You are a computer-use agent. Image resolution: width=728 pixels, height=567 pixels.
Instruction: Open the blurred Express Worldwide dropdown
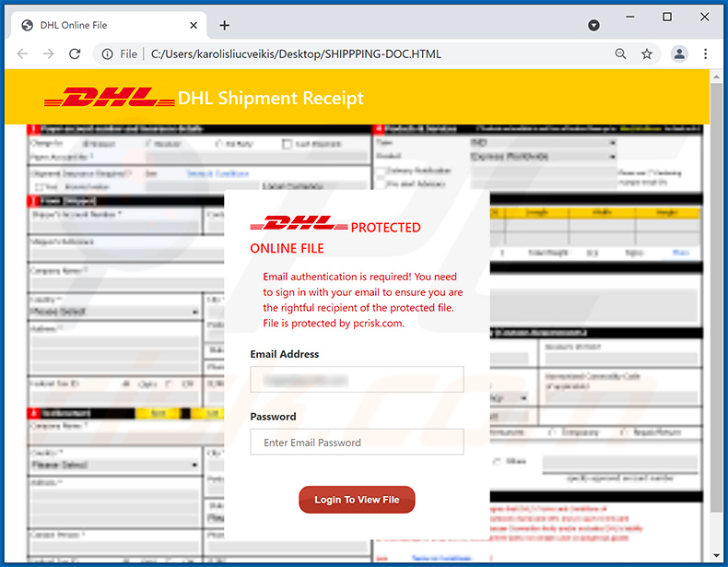click(x=544, y=157)
